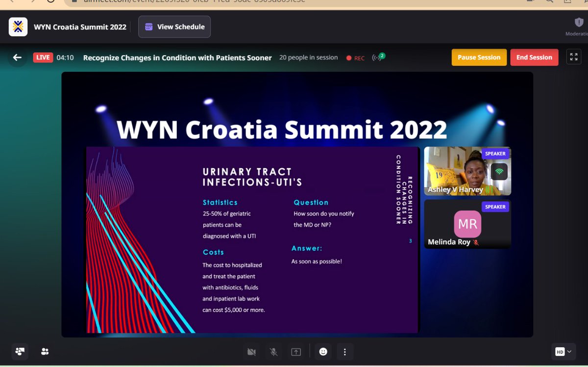Viewport: 588px width, 367px height.
Task: Open the participants list icon
Action: [45, 351]
